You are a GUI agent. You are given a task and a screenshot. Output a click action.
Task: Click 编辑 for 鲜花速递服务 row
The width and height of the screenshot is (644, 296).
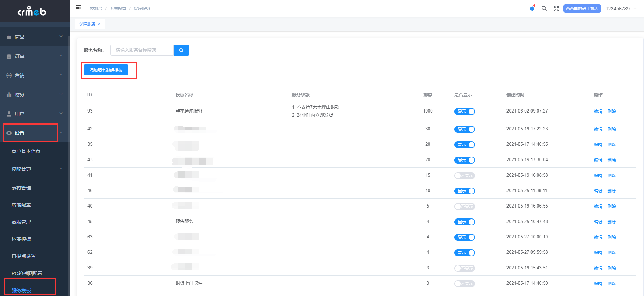(598, 111)
